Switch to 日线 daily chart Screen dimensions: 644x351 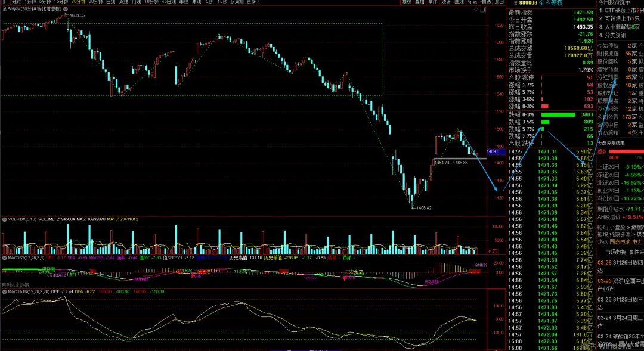(x=110, y=2)
